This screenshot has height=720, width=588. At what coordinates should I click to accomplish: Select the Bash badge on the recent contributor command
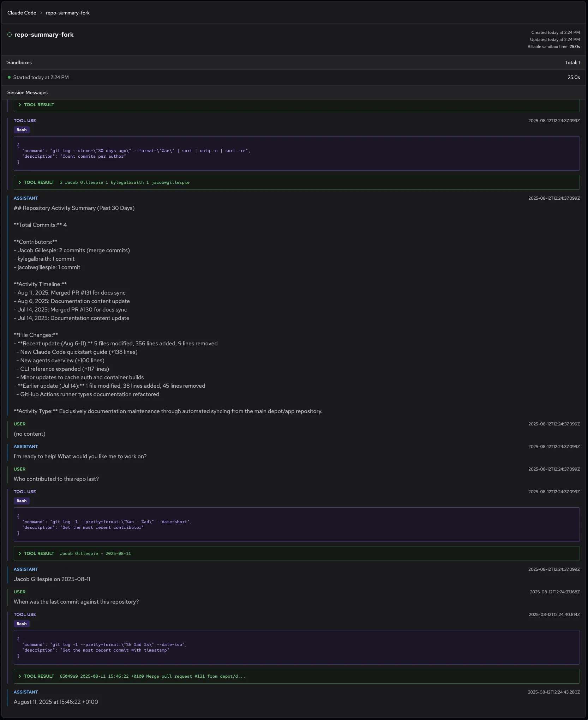click(22, 501)
